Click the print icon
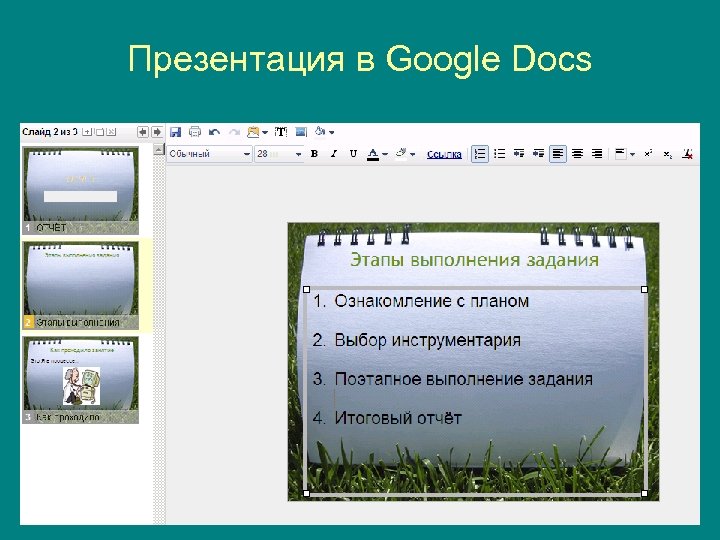The image size is (720, 540). tap(195, 132)
